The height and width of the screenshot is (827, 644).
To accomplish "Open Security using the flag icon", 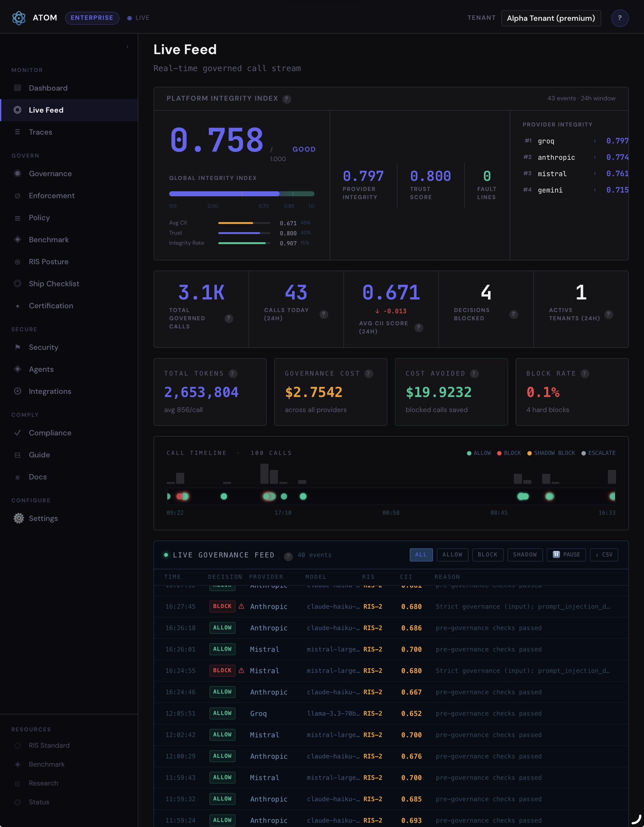I will click(x=18, y=347).
